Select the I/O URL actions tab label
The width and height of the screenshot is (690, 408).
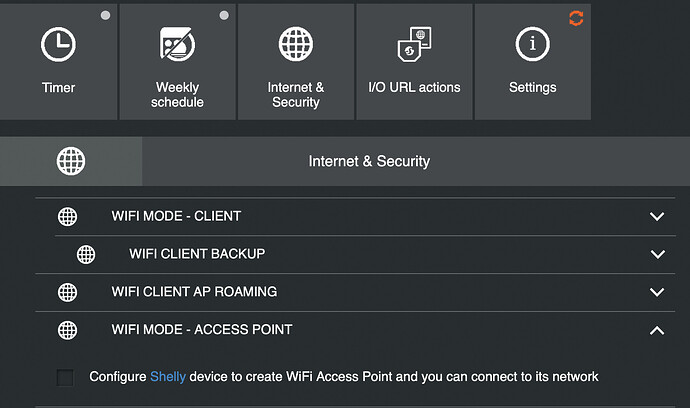[414, 88]
